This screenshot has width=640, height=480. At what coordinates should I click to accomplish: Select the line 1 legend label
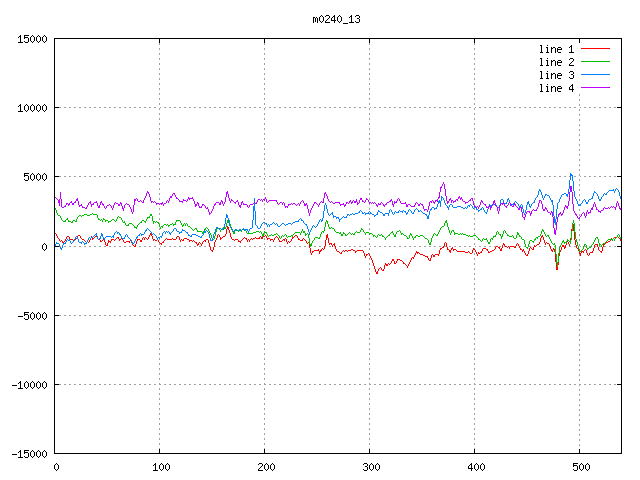point(557,49)
